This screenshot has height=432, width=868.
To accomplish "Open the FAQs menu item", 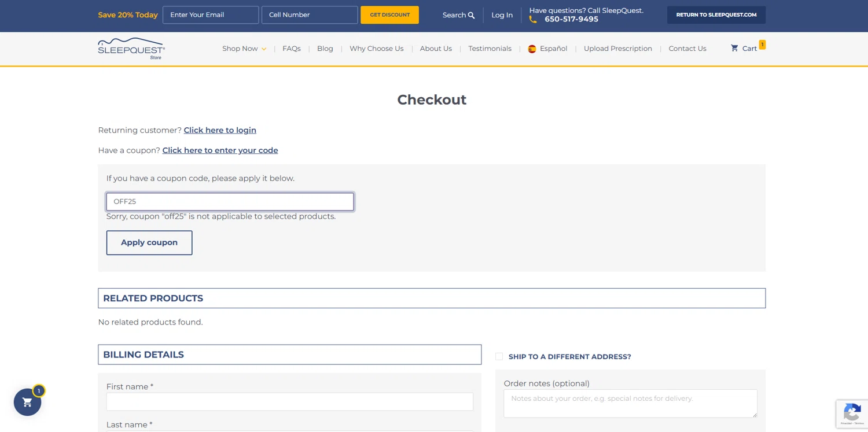I will tap(292, 49).
